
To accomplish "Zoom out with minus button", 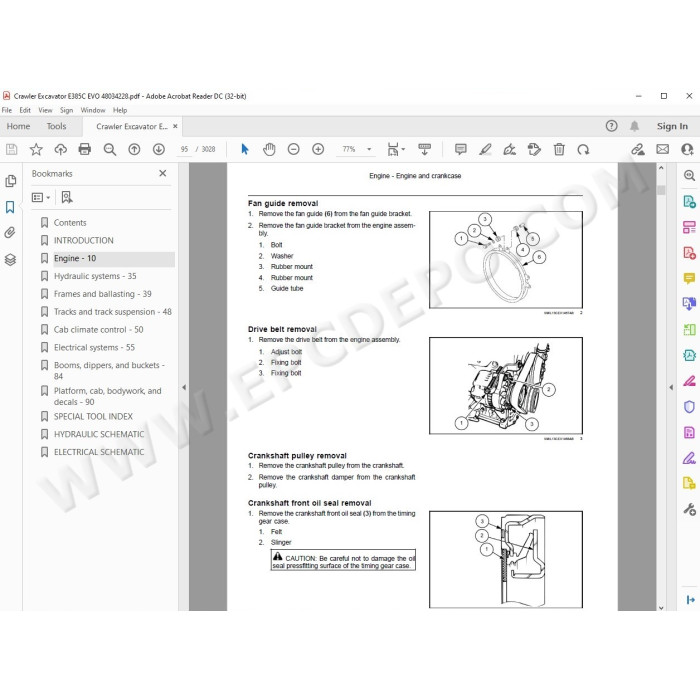I will [x=293, y=149].
